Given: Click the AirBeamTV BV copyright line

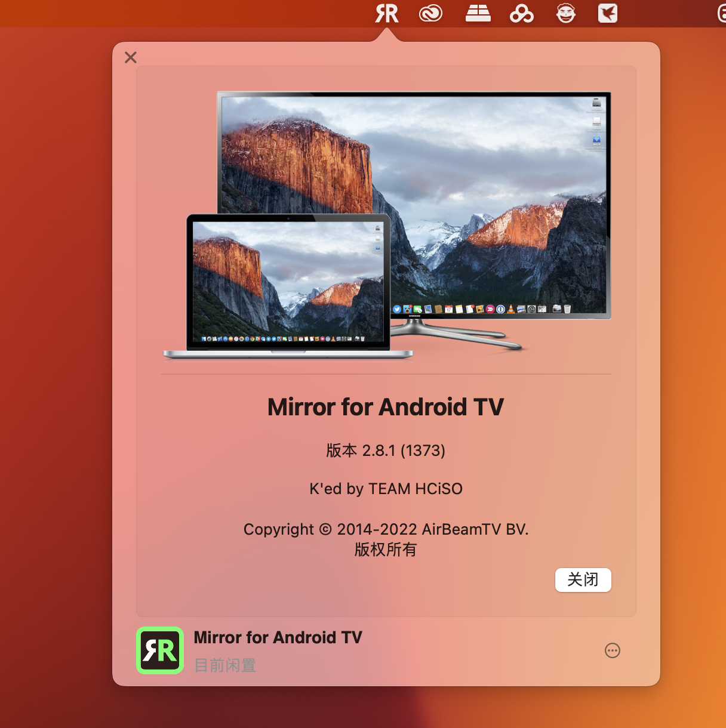Looking at the screenshot, I should (x=386, y=529).
